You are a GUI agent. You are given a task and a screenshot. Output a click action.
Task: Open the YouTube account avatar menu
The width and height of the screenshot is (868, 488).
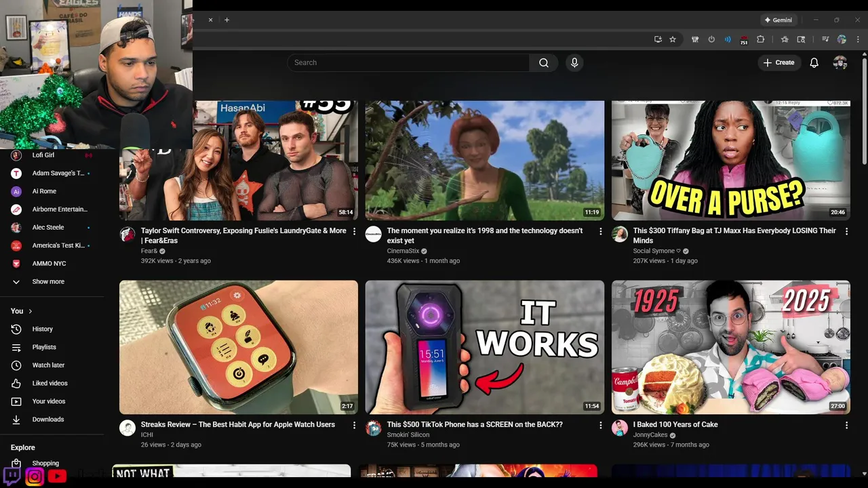pyautogui.click(x=840, y=62)
